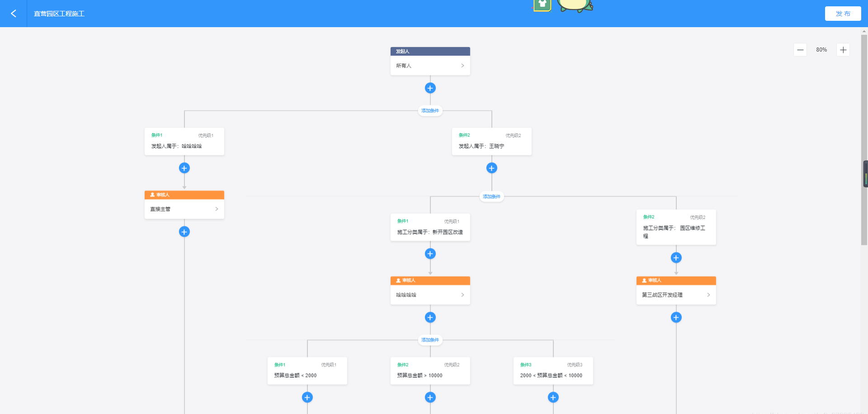Click plus icon below 新开园区改造 condition

click(x=430, y=254)
